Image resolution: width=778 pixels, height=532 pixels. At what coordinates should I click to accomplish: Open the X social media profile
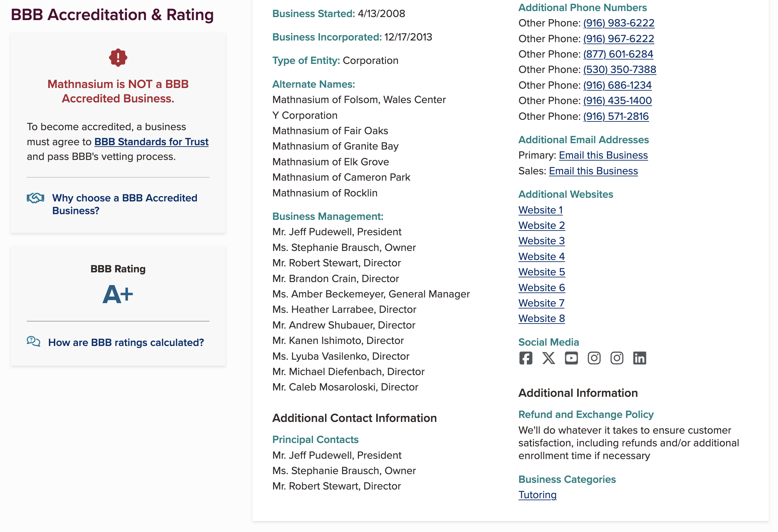tap(548, 358)
